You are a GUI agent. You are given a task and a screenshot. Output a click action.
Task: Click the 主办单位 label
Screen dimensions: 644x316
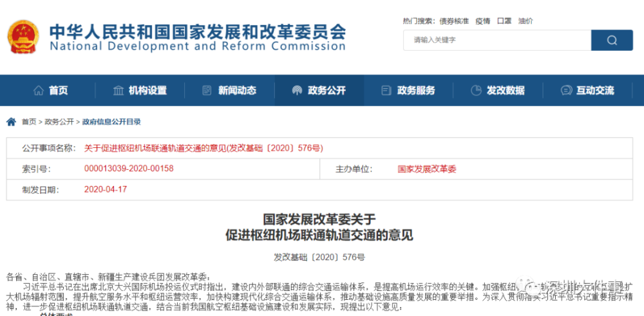point(354,169)
